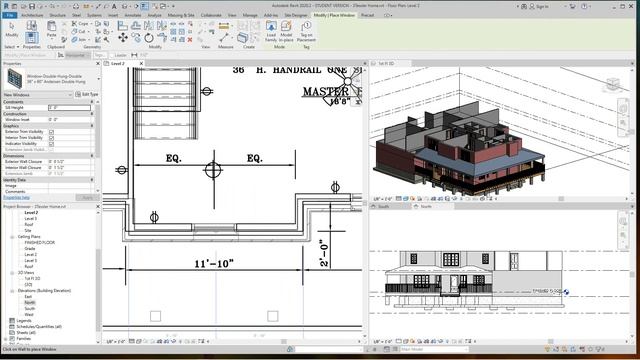The height and width of the screenshot is (360, 640).
Task: Collapse the Graphics section
Action: pos(92,126)
